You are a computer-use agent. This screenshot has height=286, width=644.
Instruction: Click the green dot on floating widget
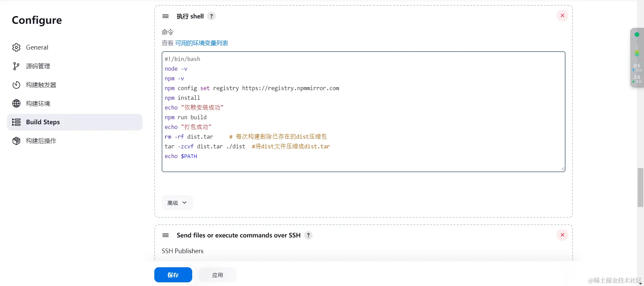[637, 34]
